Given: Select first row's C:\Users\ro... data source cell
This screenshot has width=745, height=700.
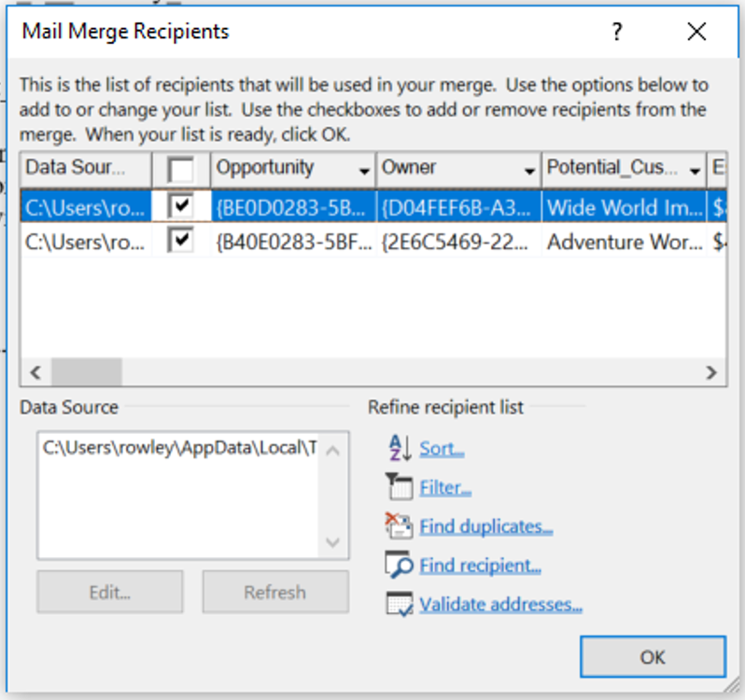Looking at the screenshot, I should [x=86, y=207].
